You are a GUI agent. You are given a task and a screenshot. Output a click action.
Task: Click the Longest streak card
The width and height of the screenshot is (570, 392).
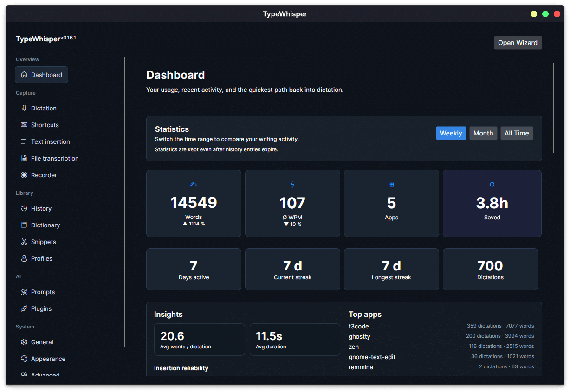pos(391,269)
